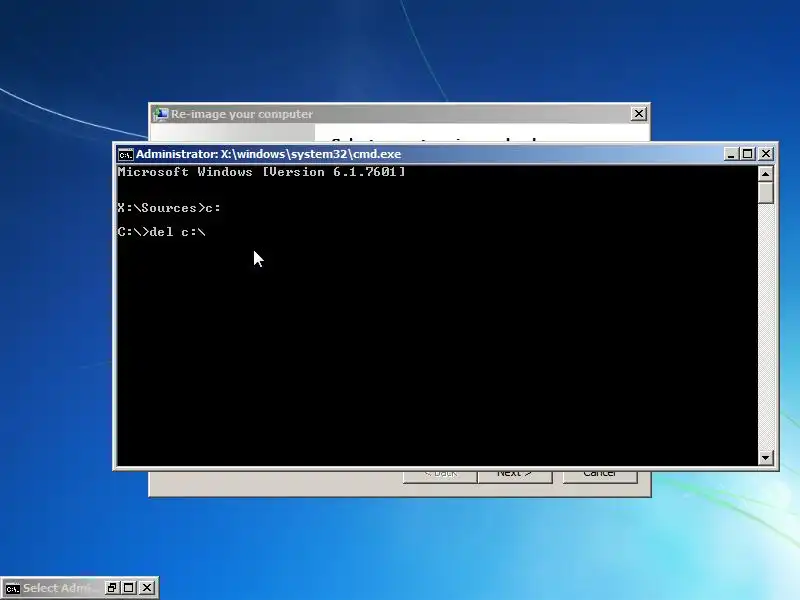Click the cmd vertical scrollbar thumb
This screenshot has width=800, height=600.
coord(765,193)
